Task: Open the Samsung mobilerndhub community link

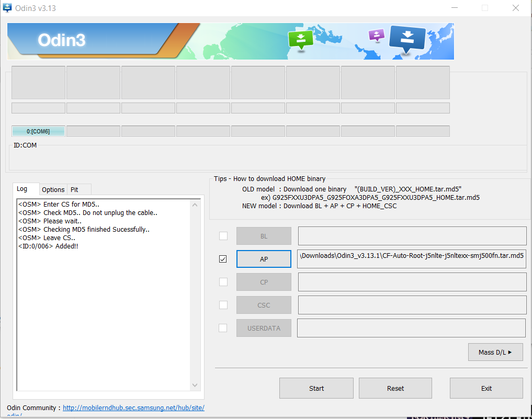Action: pyautogui.click(x=134, y=408)
